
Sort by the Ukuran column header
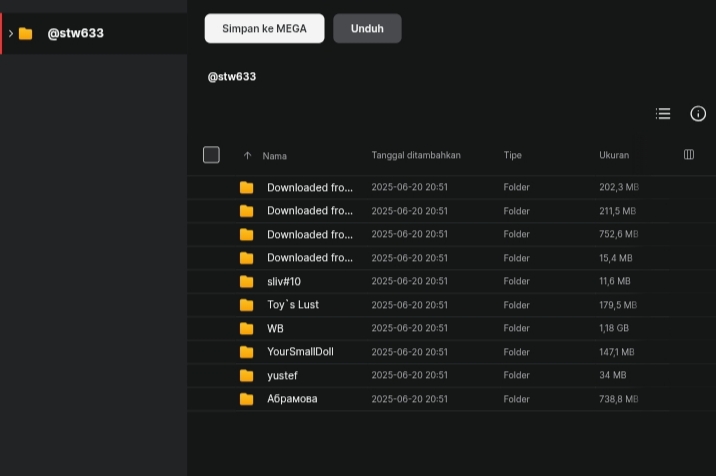tap(614, 155)
